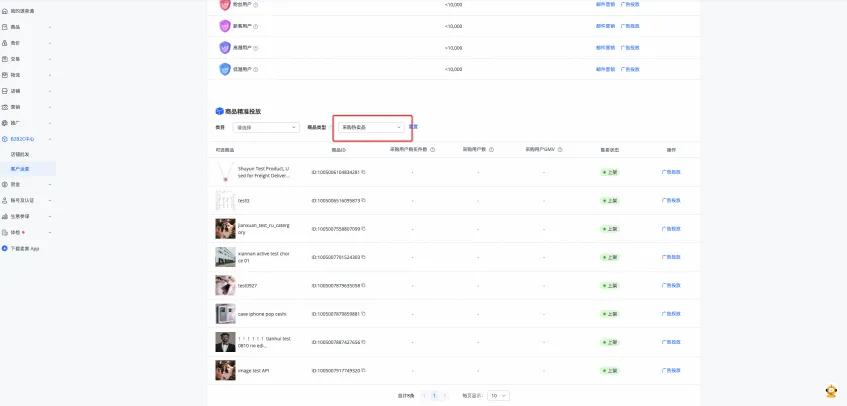Copy ID for image test API product
The height and width of the screenshot is (406, 847).
tap(363, 371)
